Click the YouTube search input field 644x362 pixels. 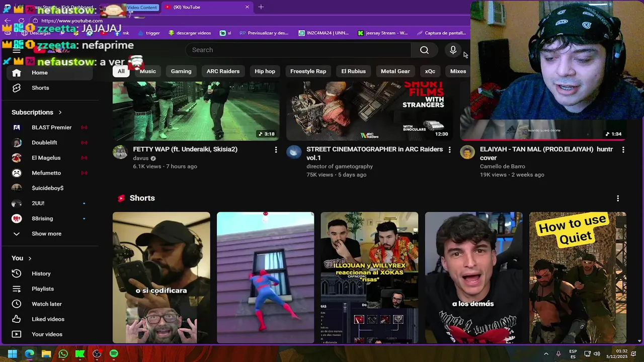298,50
